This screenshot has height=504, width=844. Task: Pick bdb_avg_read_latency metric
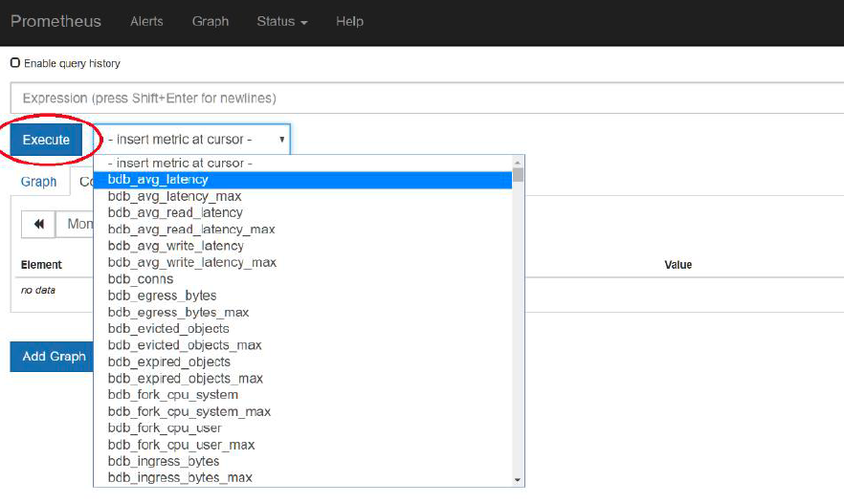pyautogui.click(x=303, y=213)
